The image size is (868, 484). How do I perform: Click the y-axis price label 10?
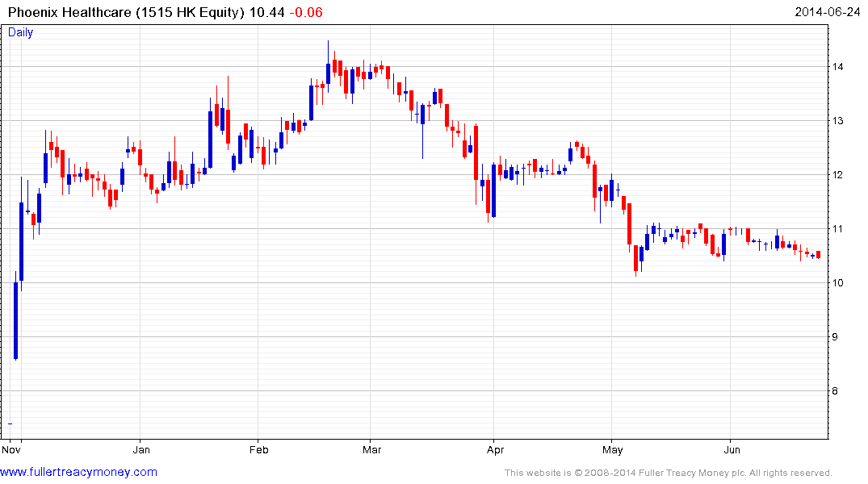[x=837, y=282]
